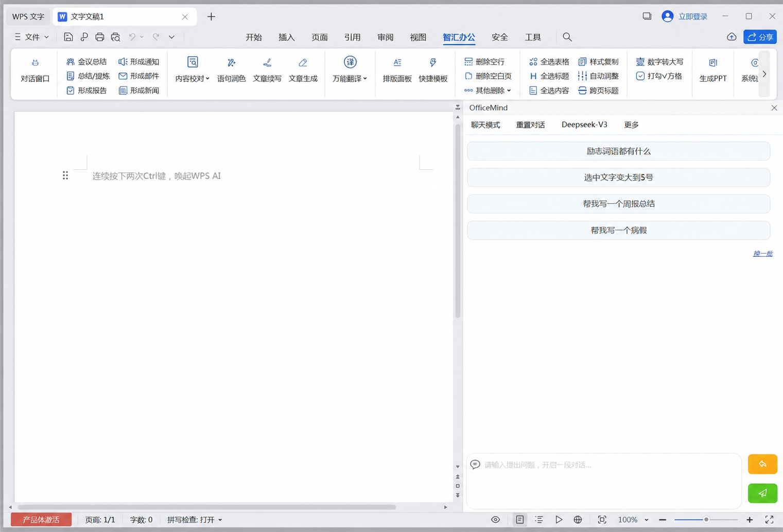Click the 换一批 refresh link
Image resolution: width=783 pixels, height=532 pixels.
762,253
